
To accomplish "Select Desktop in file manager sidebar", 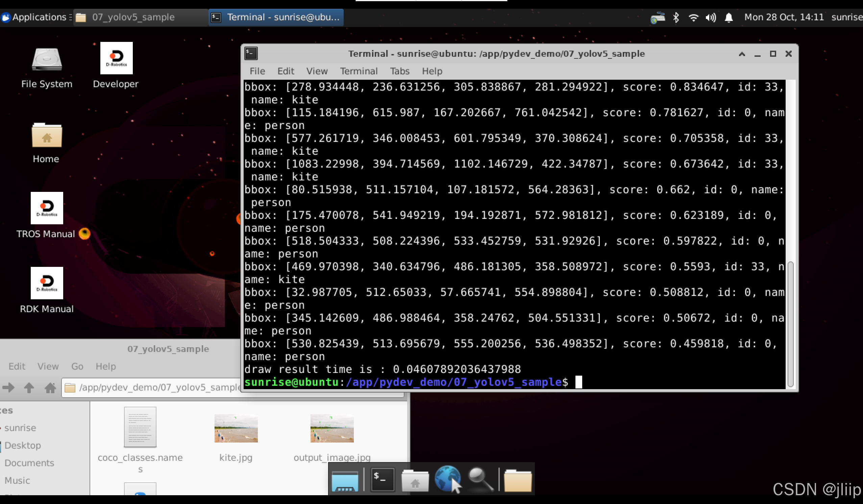I will (23, 445).
